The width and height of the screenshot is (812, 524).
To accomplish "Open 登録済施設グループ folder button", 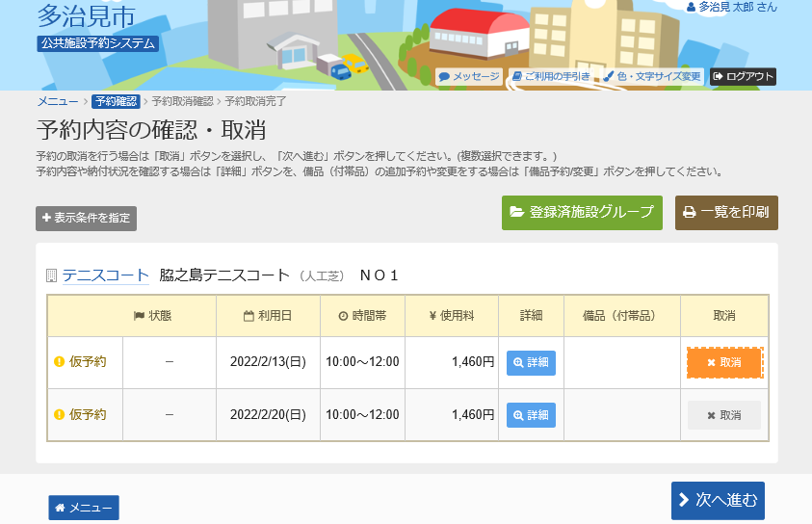I will coord(582,212).
